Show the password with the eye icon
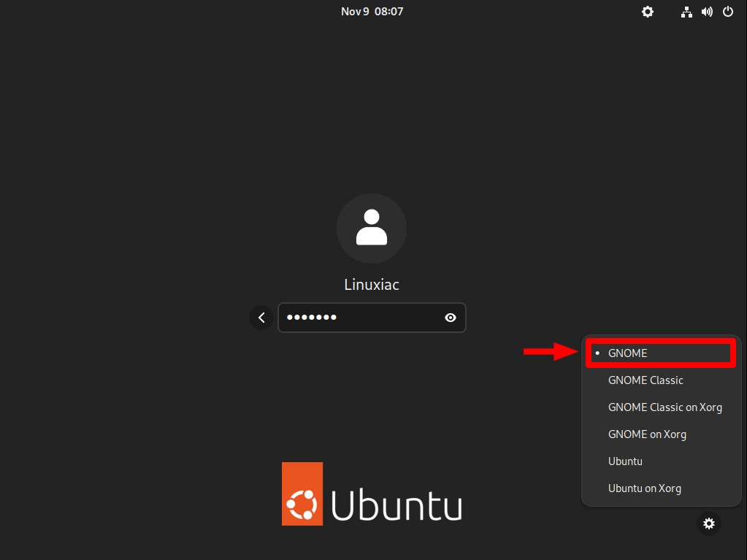747x560 pixels. (451, 318)
